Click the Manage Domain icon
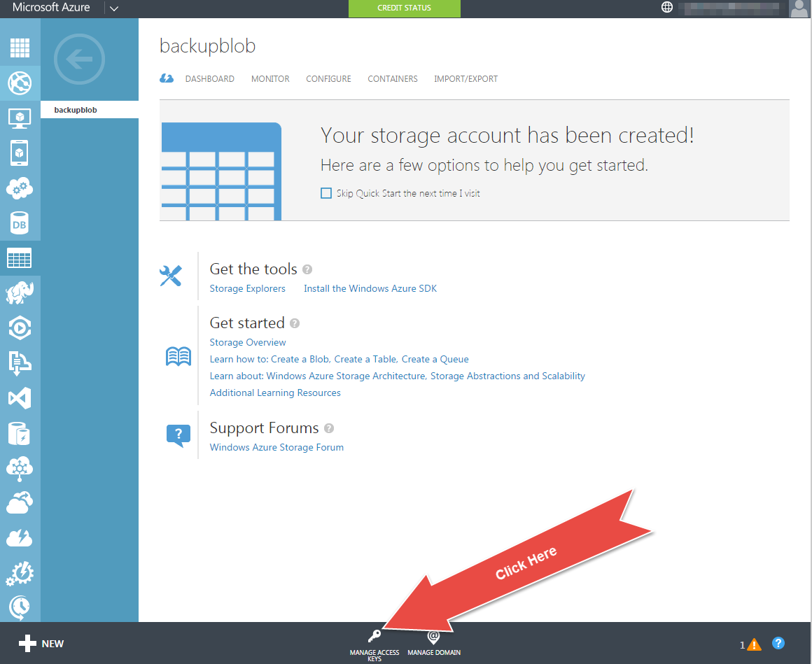This screenshot has height=664, width=812. pos(433,637)
